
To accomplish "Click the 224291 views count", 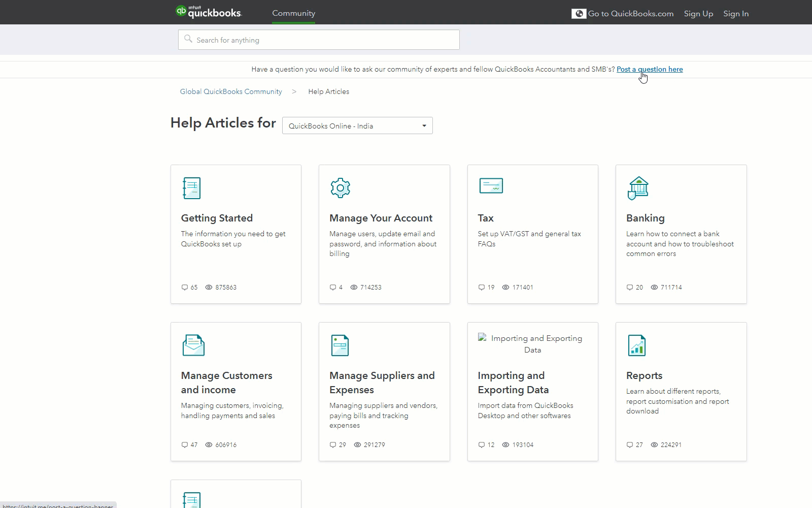I will (671, 445).
